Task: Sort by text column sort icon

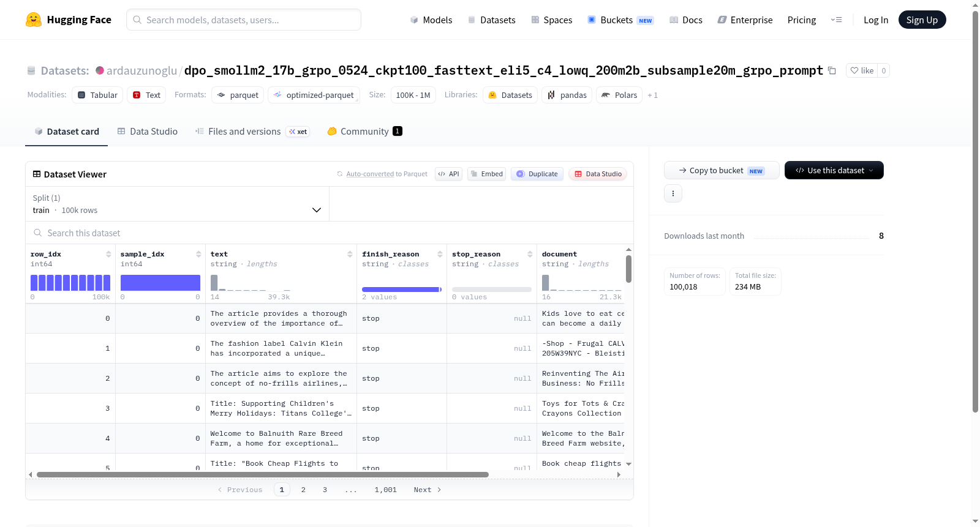Action: point(350,254)
